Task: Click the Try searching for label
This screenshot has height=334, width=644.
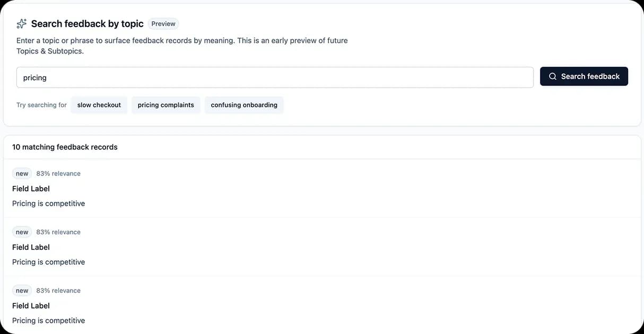Action: point(41,105)
